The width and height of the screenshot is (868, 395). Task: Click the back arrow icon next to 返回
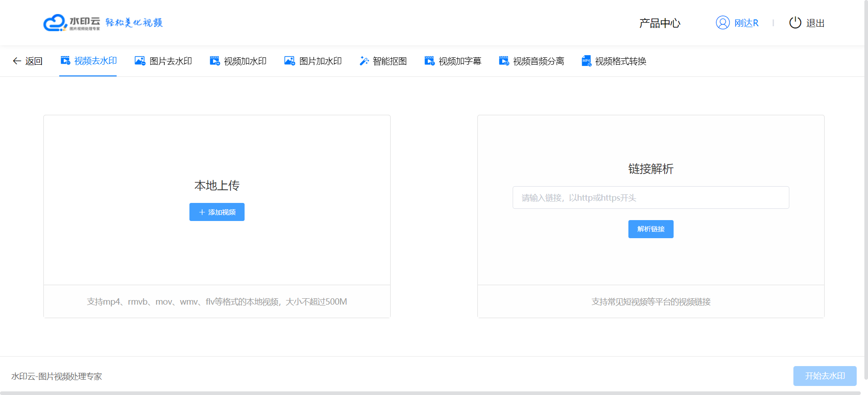click(x=17, y=61)
